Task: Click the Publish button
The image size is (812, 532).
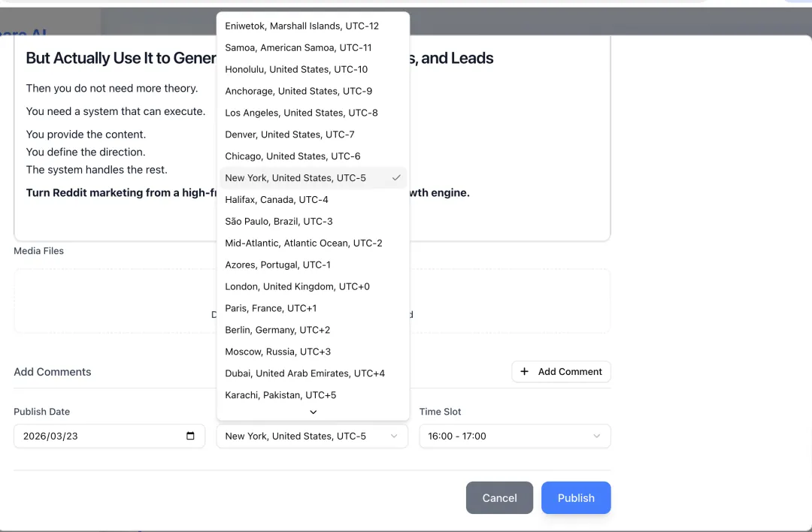Action: (576, 498)
